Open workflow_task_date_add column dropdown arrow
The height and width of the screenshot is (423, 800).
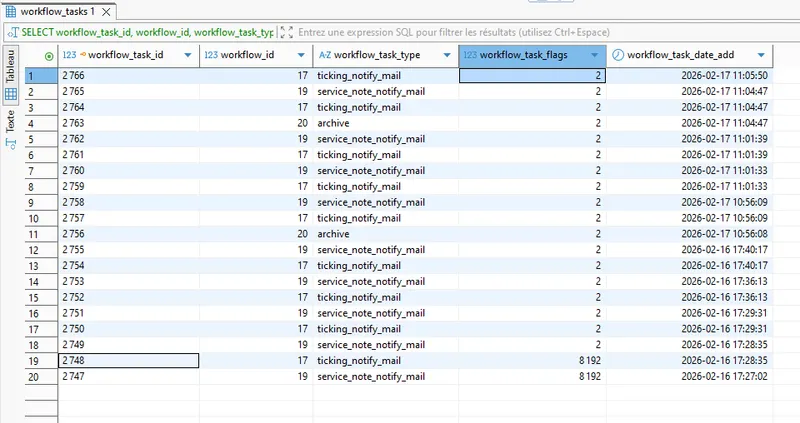coord(761,55)
